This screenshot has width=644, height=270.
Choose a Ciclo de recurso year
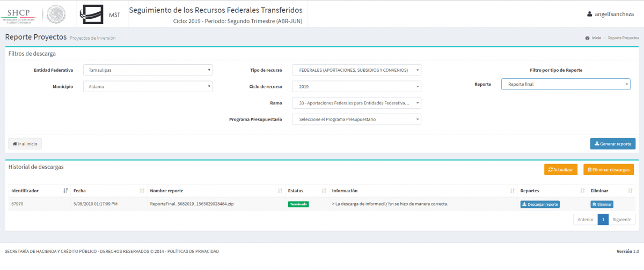click(356, 86)
